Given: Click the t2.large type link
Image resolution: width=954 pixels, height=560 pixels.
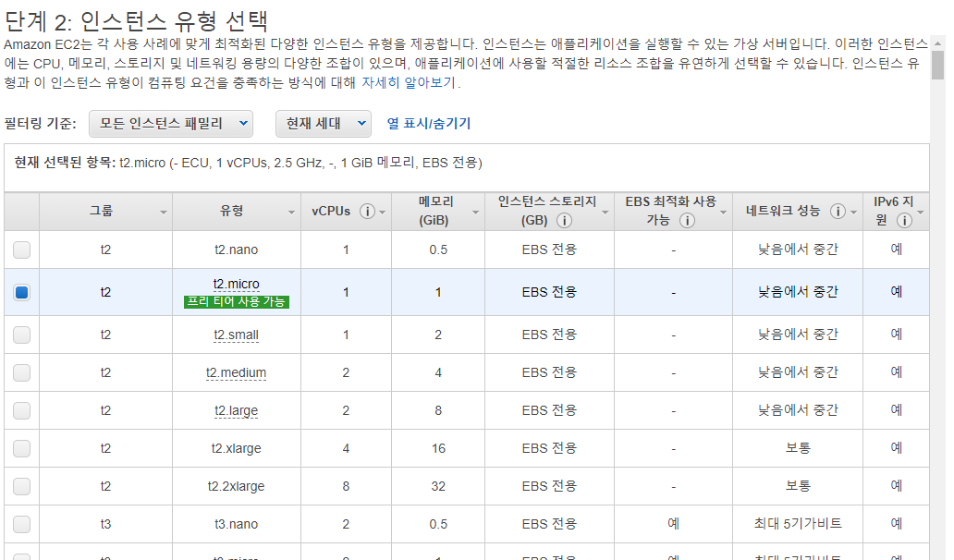Looking at the screenshot, I should coord(236,411).
